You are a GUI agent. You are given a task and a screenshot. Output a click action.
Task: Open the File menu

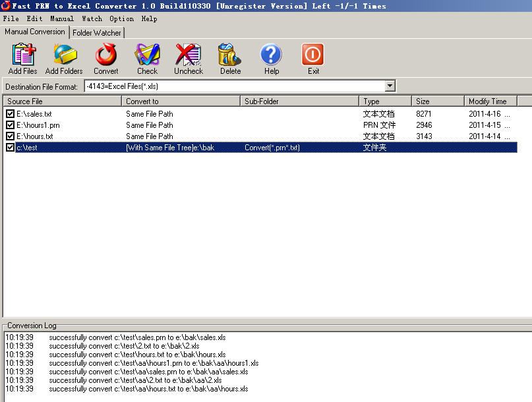[x=11, y=18]
